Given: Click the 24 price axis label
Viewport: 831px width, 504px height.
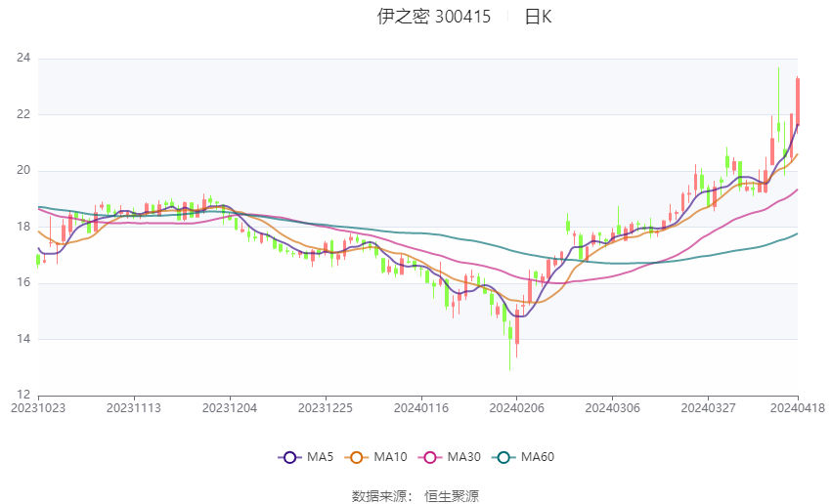Looking at the screenshot, I should coord(23,58).
